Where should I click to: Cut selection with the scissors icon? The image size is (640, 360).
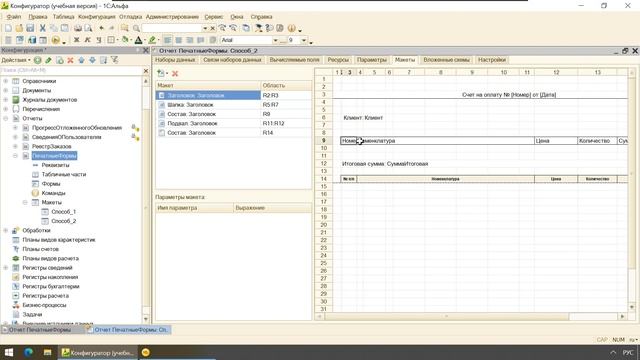(42, 28)
